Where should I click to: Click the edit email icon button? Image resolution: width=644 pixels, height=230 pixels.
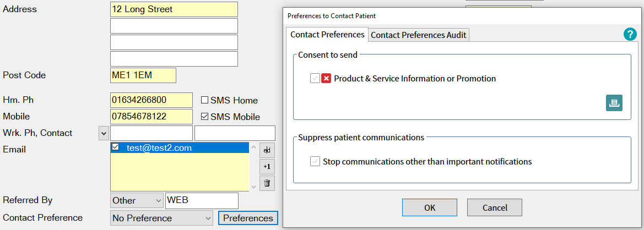(x=267, y=150)
